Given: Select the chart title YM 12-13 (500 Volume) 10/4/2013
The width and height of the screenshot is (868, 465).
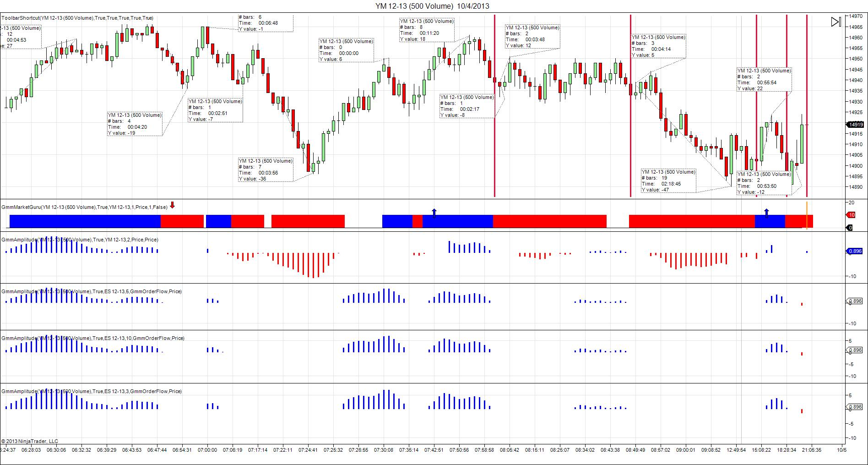Looking at the screenshot, I should (x=432, y=6).
